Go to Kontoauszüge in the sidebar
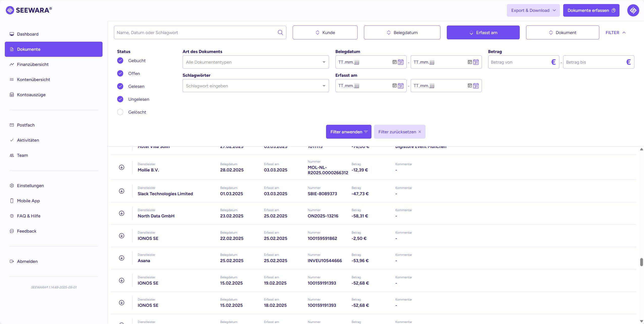This screenshot has height=324, width=644. tap(31, 95)
